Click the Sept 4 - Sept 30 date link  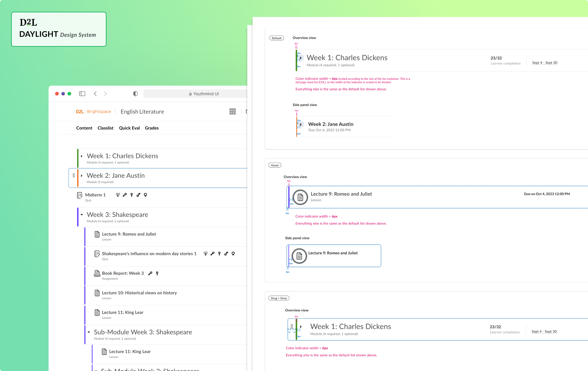pyautogui.click(x=545, y=63)
